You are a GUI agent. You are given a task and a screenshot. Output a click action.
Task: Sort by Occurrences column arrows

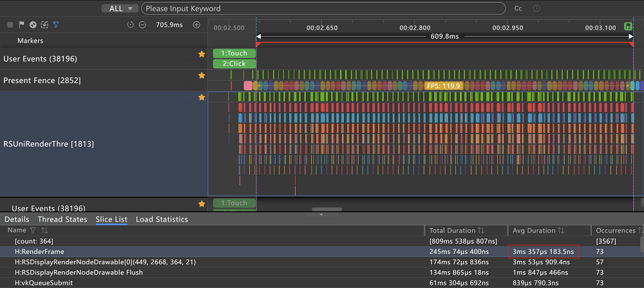[640, 231]
